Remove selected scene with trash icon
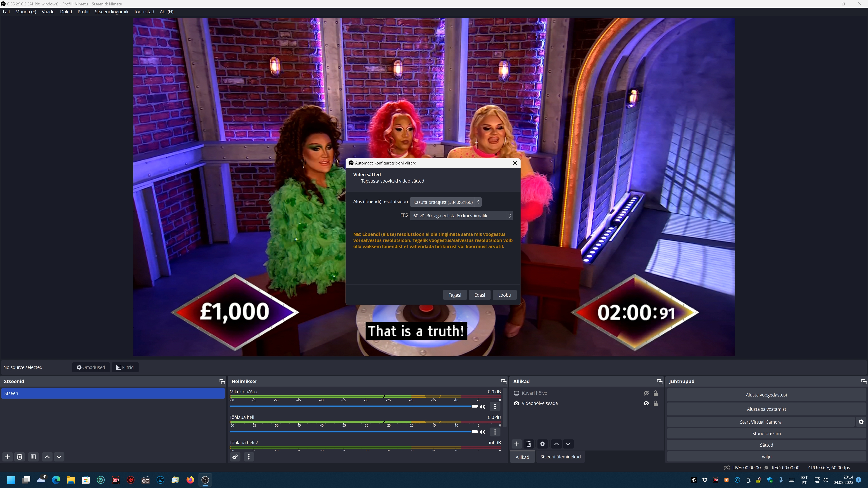Screen dimensions: 868x488 click(x=19, y=457)
